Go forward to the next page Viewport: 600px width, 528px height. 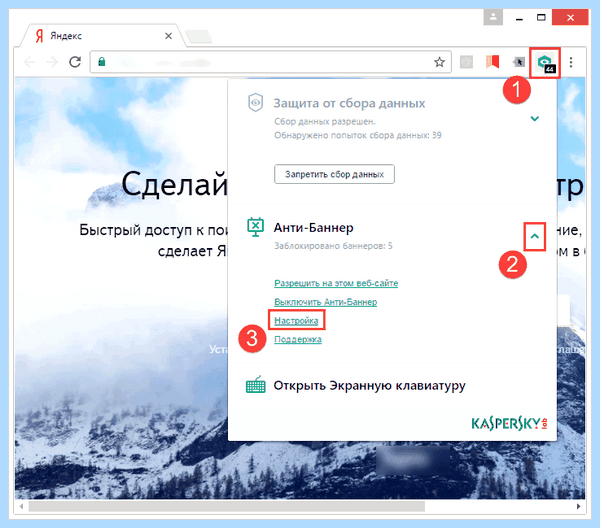tap(52, 62)
